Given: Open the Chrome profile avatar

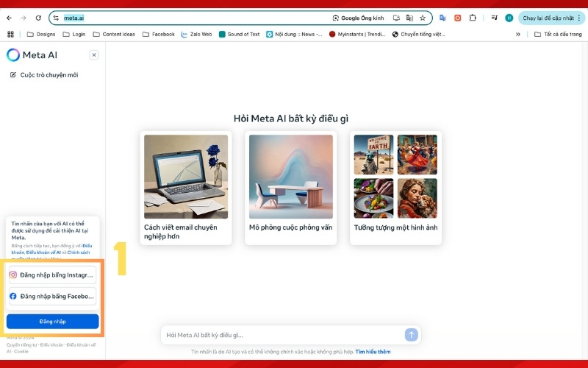Looking at the screenshot, I should pos(509,18).
